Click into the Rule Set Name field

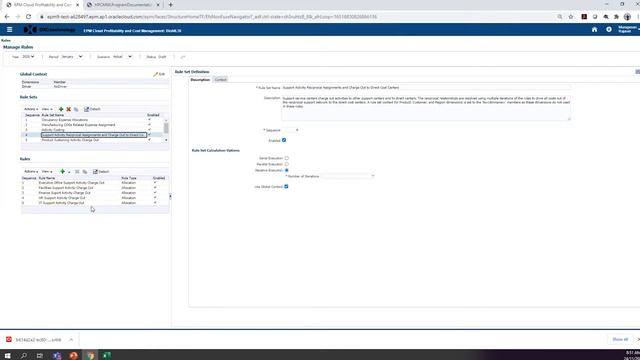(426, 88)
